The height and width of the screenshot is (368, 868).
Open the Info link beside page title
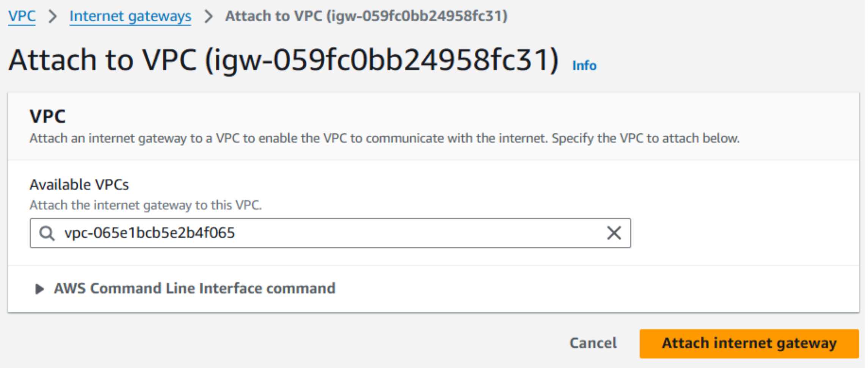[x=584, y=66]
